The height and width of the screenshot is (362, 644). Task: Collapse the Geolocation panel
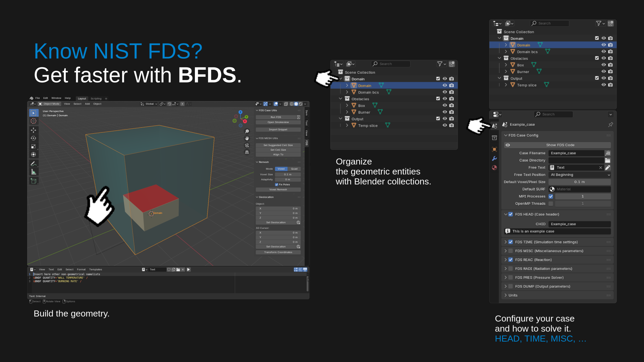click(x=257, y=197)
